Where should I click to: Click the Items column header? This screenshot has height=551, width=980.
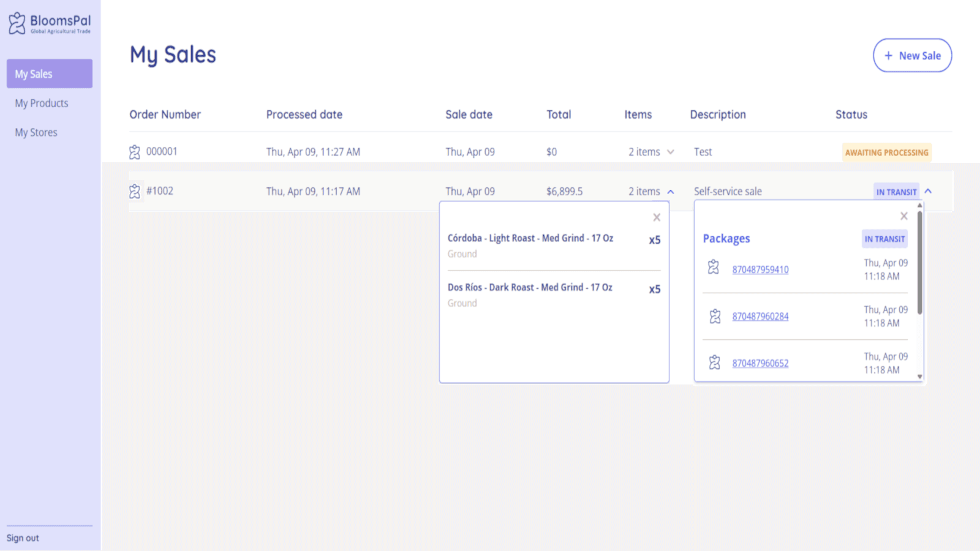pyautogui.click(x=638, y=114)
